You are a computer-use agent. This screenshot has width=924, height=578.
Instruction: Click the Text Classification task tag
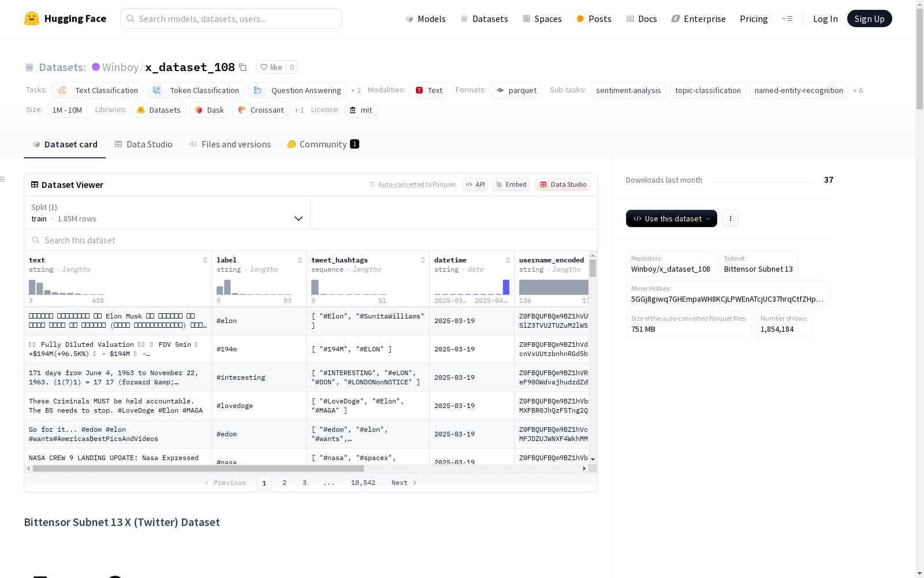click(98, 90)
